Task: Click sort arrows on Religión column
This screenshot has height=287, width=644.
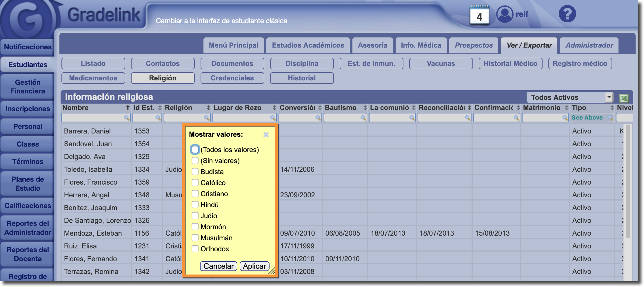Action: (x=208, y=108)
